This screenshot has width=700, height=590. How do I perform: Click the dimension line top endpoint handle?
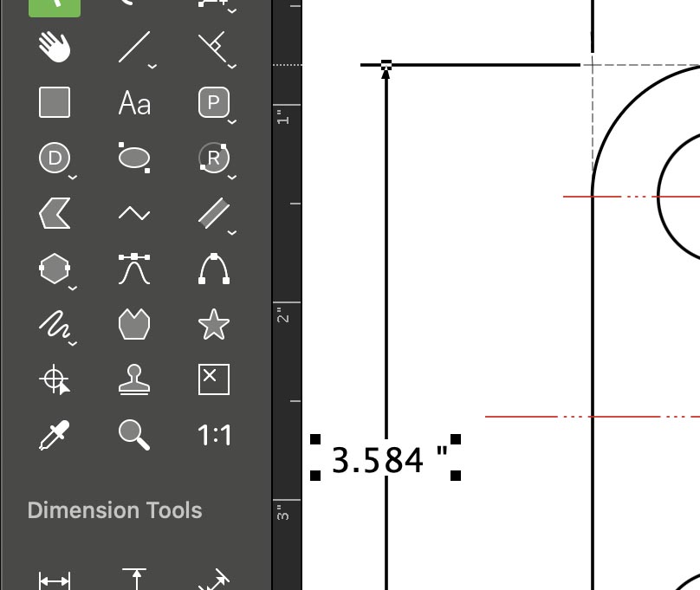click(386, 65)
